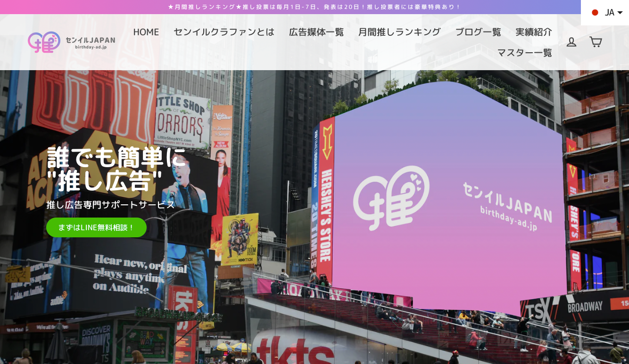Click the pink 推 heart logo emblem
Screen dimensions: 629x364
(44, 42)
